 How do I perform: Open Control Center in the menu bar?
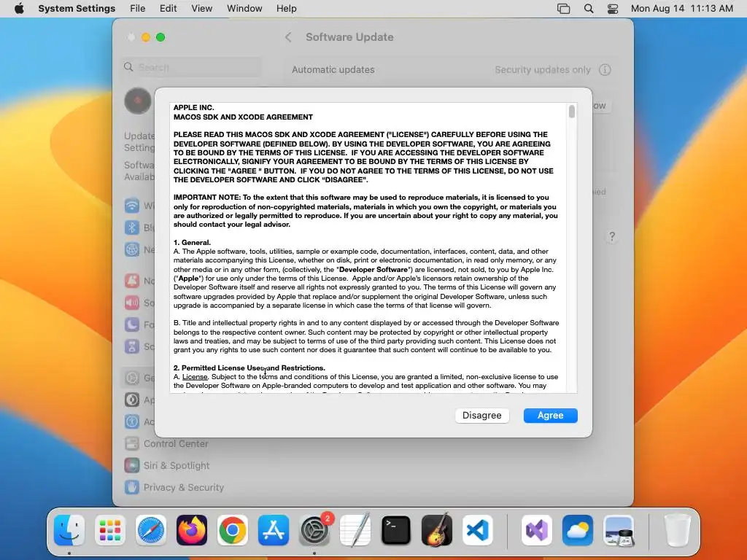click(x=613, y=9)
